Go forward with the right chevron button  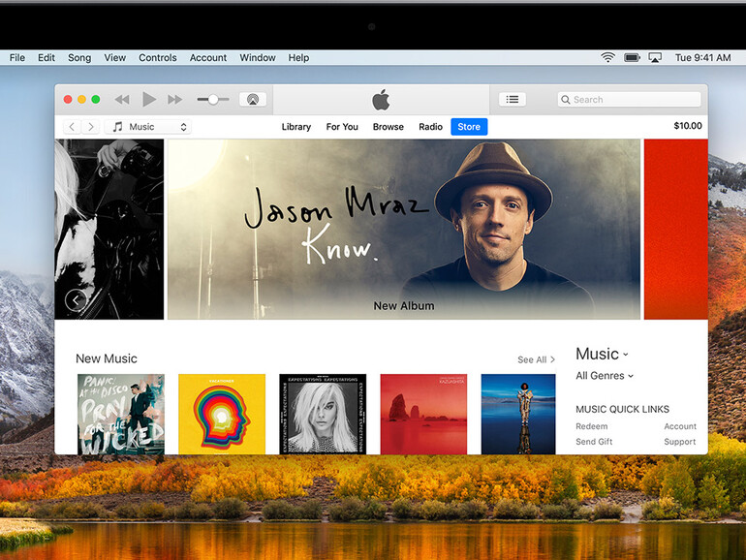[90, 127]
